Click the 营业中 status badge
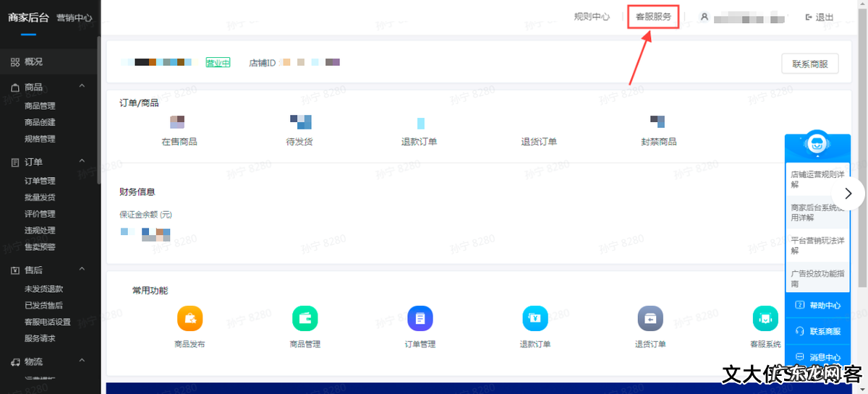Viewport: 868px width, 394px height. tap(218, 63)
